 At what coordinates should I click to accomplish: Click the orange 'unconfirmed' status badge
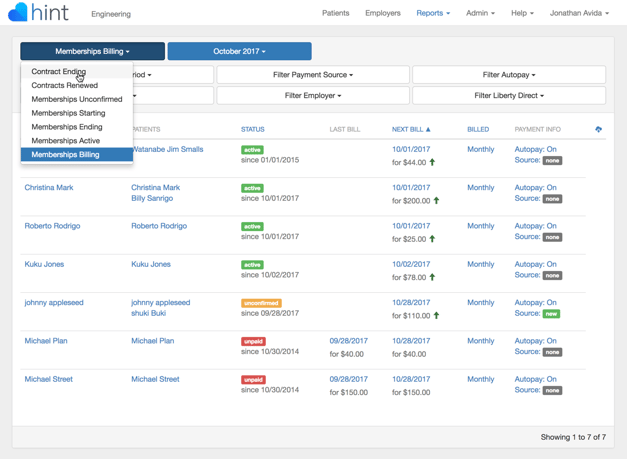tap(261, 303)
